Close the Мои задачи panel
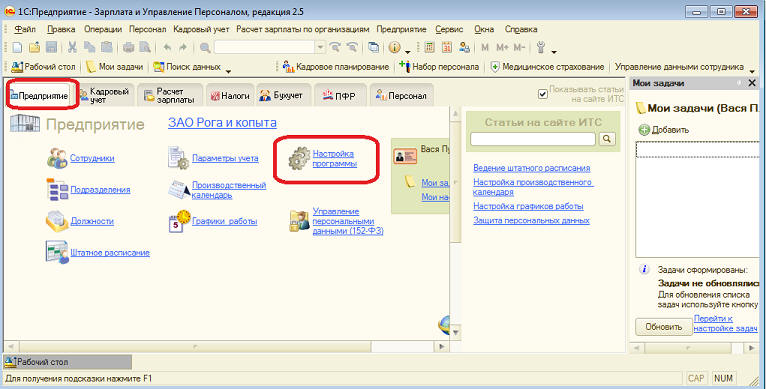Viewport: 766px width, 389px height. coord(752,83)
